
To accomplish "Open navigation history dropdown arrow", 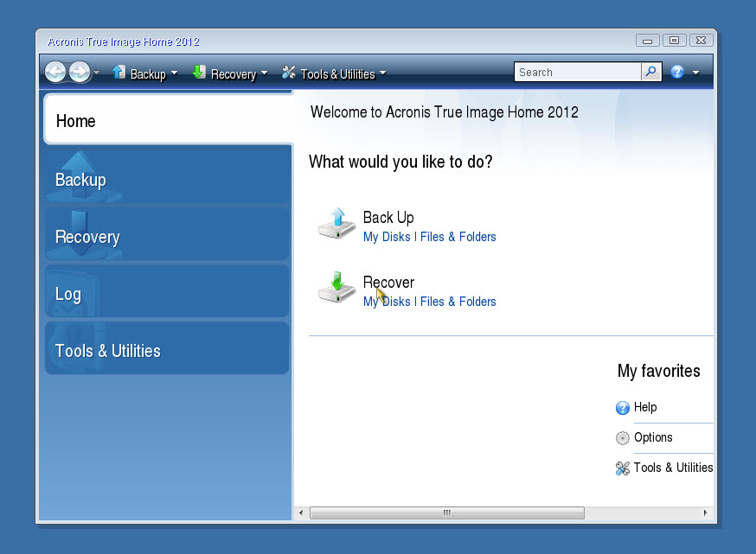I will (x=96, y=73).
